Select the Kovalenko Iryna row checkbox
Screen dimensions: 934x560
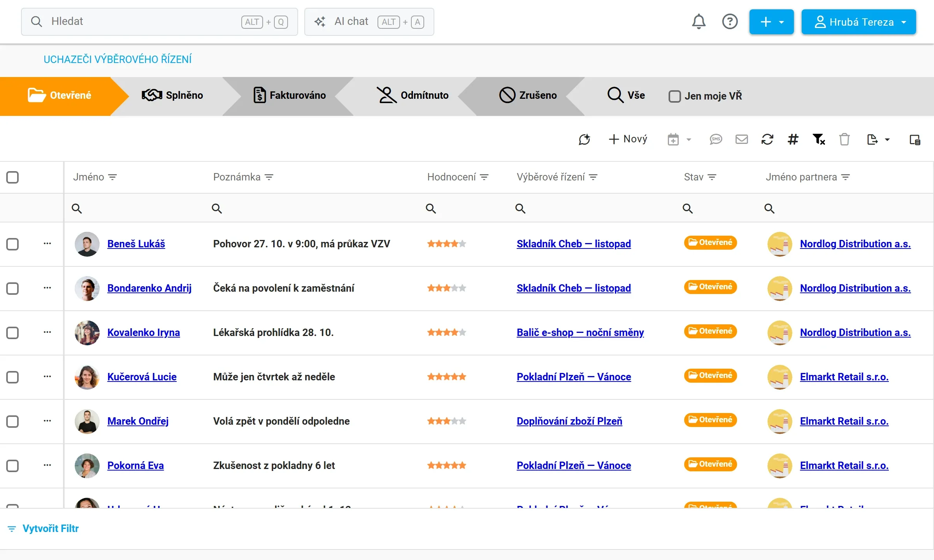(x=12, y=333)
